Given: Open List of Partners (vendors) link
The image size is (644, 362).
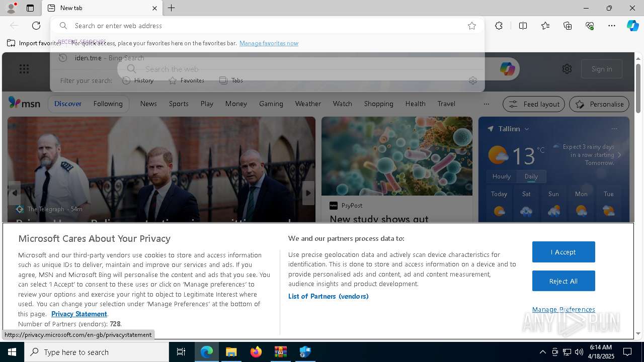Looking at the screenshot, I should (329, 296).
